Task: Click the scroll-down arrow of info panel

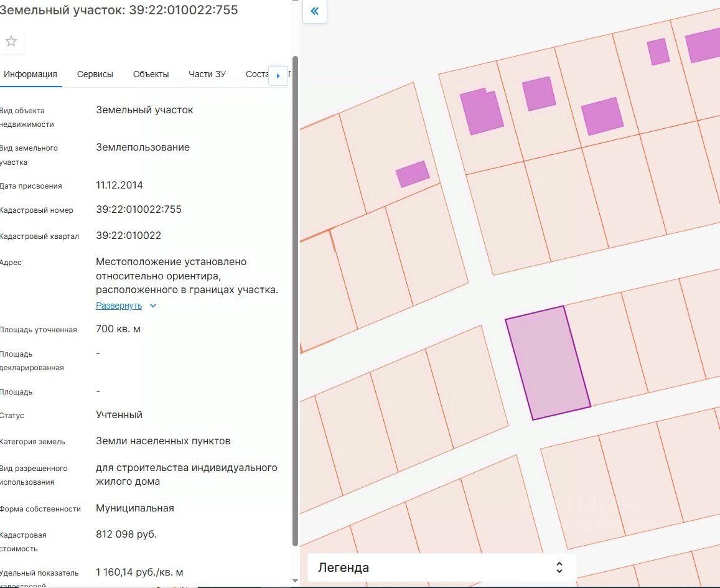Action: coord(295,581)
